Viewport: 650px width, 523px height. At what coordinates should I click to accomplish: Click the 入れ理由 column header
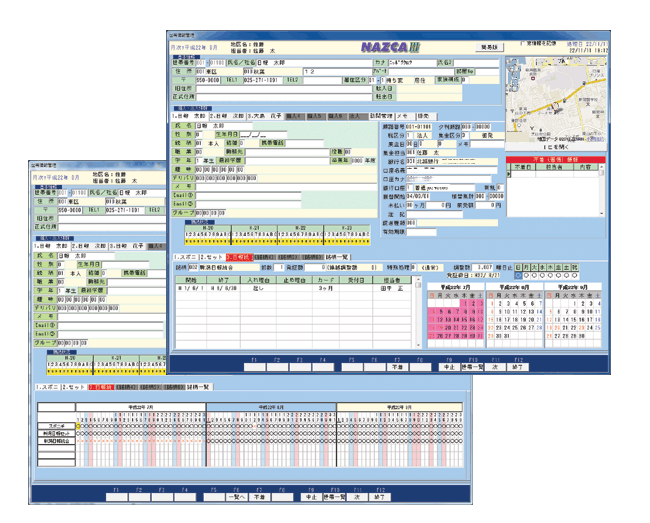258,280
